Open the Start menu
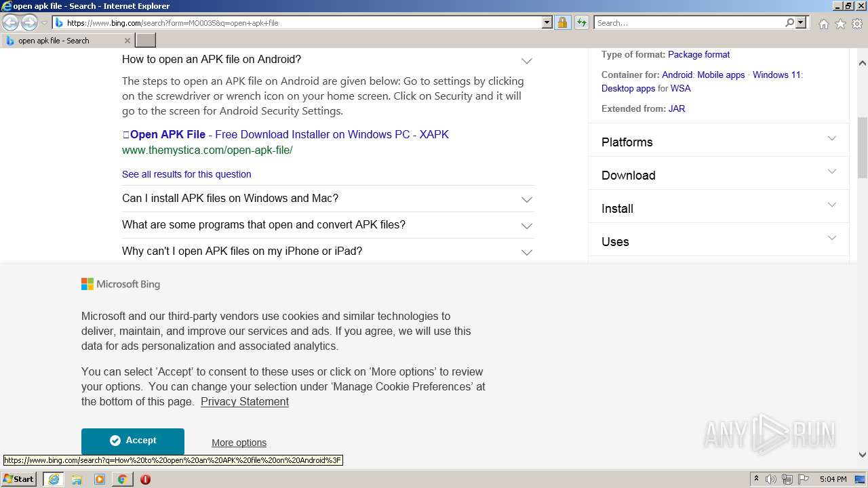The width and height of the screenshot is (868, 488). 19,479
